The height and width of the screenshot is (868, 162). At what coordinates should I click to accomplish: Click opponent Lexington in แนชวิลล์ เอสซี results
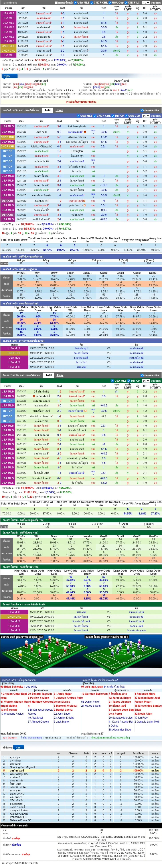[x=77, y=151]
